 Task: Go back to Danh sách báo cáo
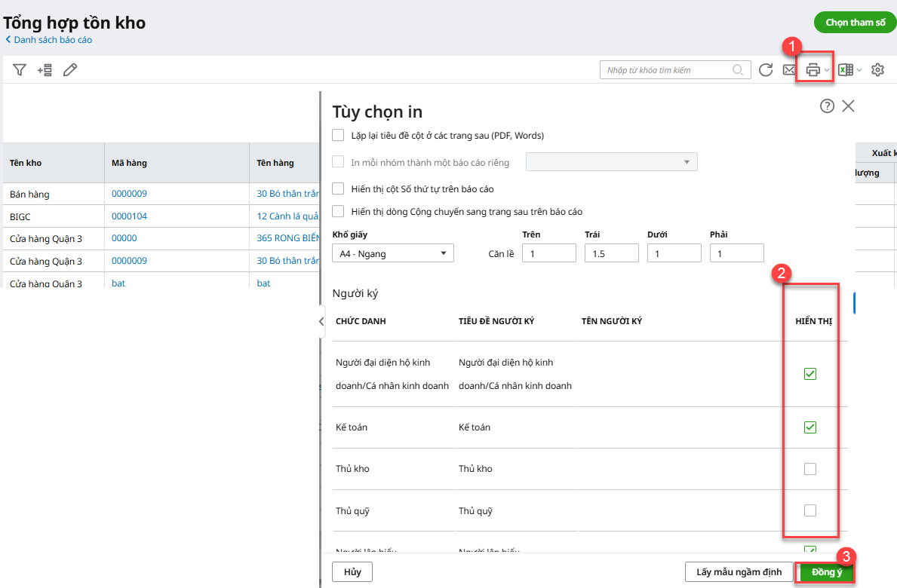coord(48,40)
